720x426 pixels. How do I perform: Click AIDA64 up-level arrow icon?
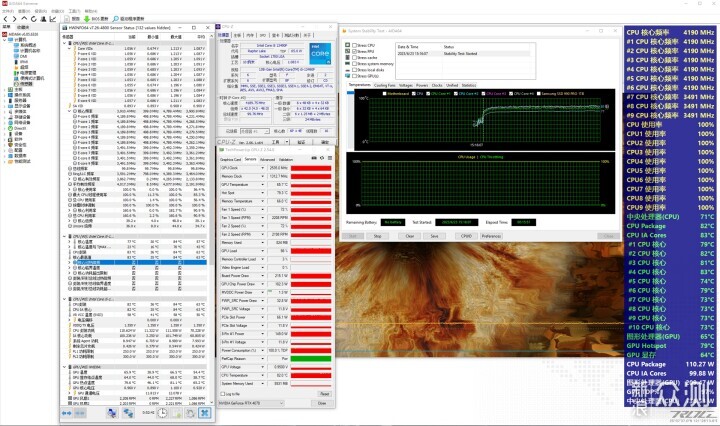24,19
